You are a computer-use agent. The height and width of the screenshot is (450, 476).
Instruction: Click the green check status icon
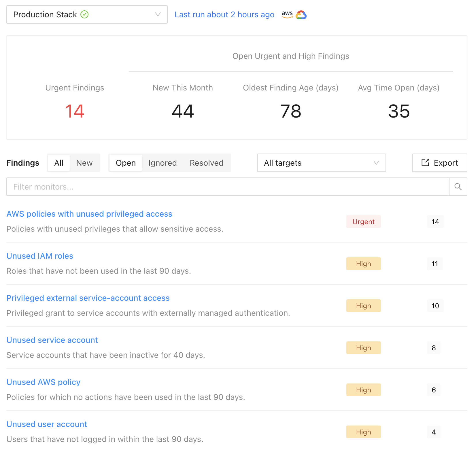coord(84,14)
